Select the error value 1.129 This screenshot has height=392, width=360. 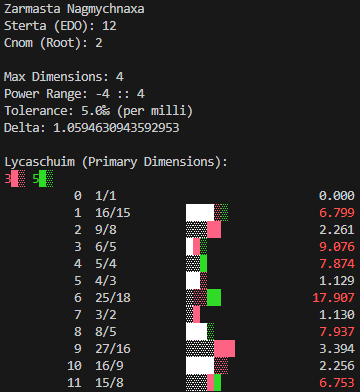click(337, 281)
